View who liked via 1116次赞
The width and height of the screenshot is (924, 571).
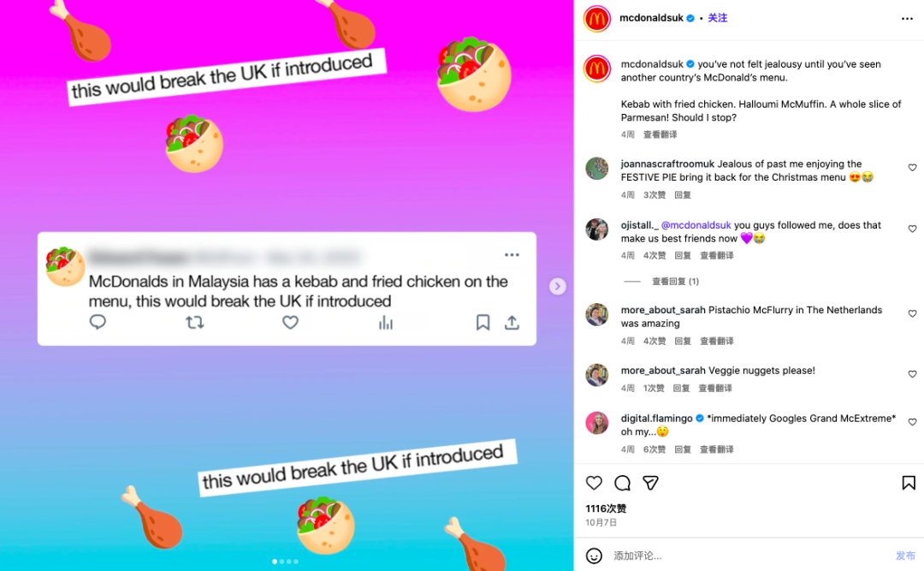click(606, 509)
